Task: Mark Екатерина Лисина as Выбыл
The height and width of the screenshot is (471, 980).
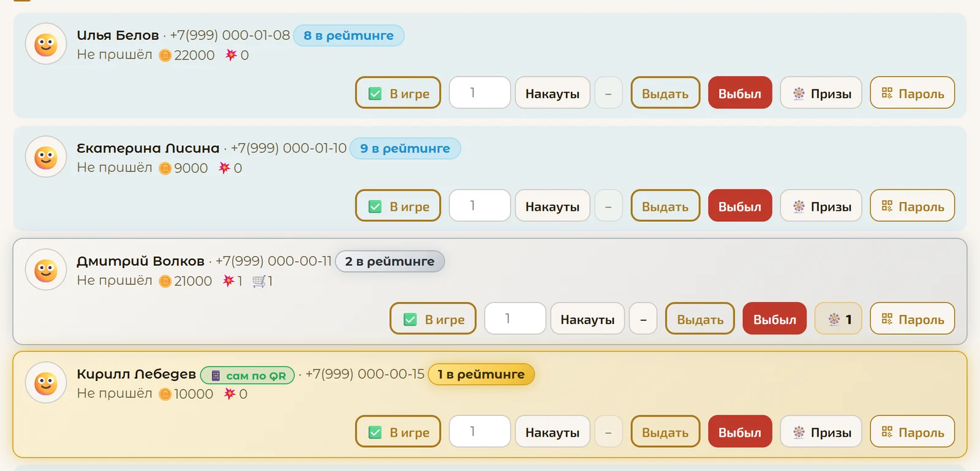Action: 740,206
